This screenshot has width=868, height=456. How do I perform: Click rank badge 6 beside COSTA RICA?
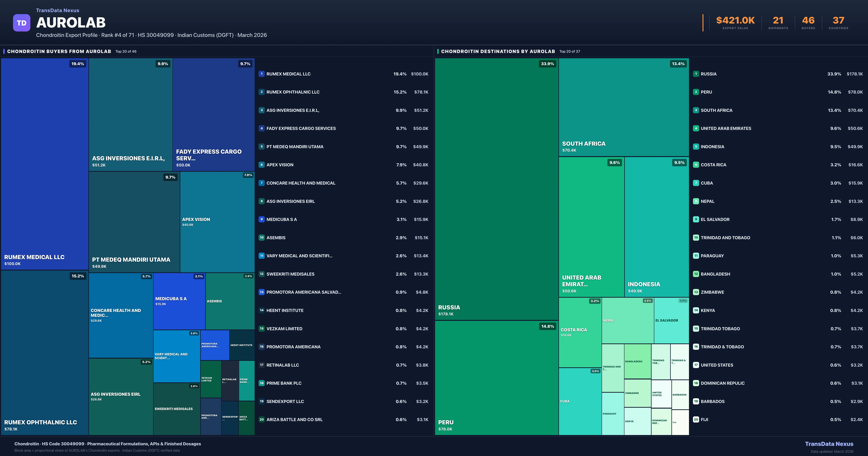click(x=696, y=165)
